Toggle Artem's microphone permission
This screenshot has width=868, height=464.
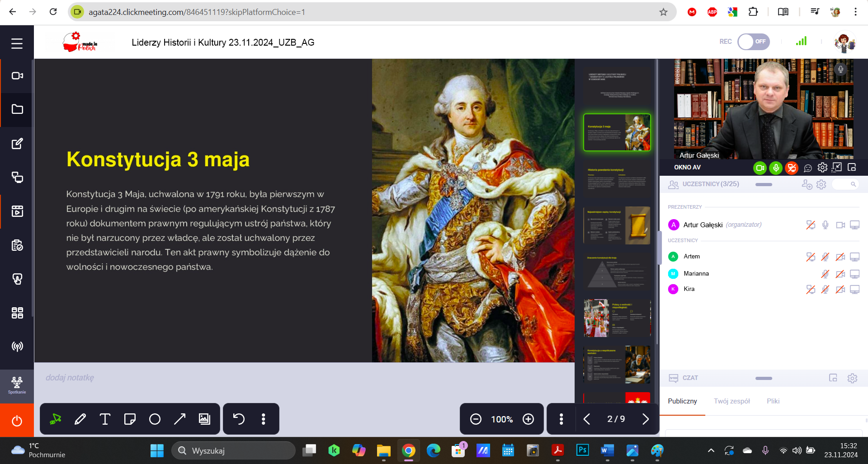(x=825, y=257)
